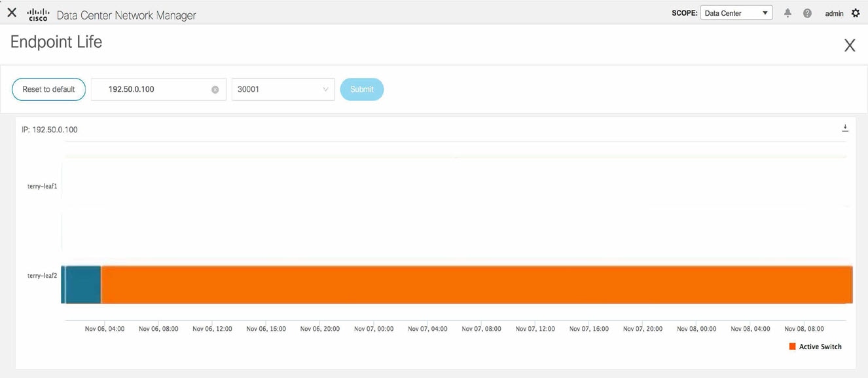
Task: Click the Submit button
Action: (x=362, y=89)
